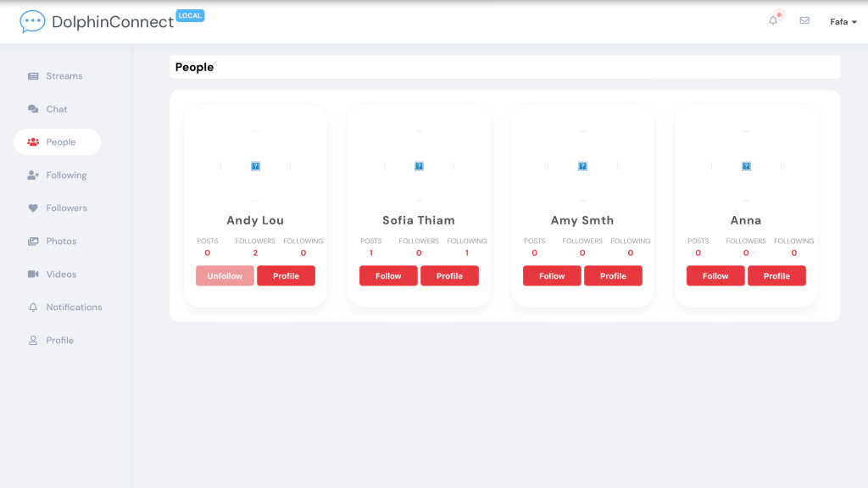868x488 pixels.
Task: Click the Following user-plus sidebar icon
Action: [33, 175]
